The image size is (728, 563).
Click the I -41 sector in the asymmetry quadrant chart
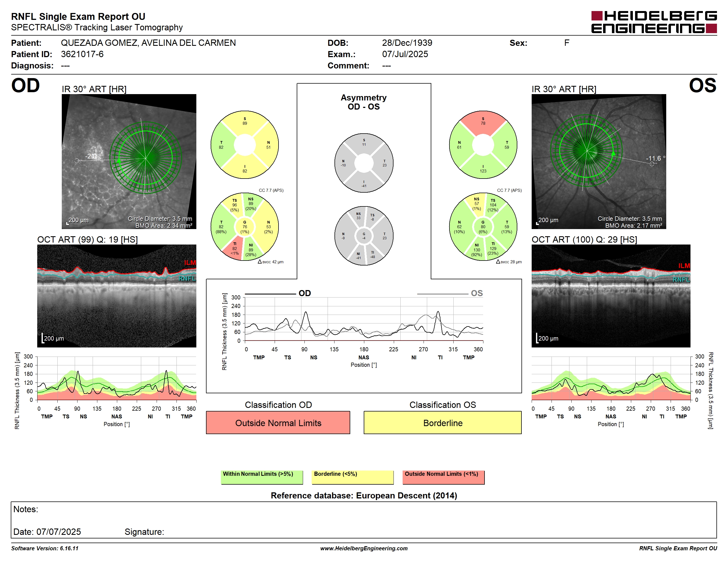[364, 184]
